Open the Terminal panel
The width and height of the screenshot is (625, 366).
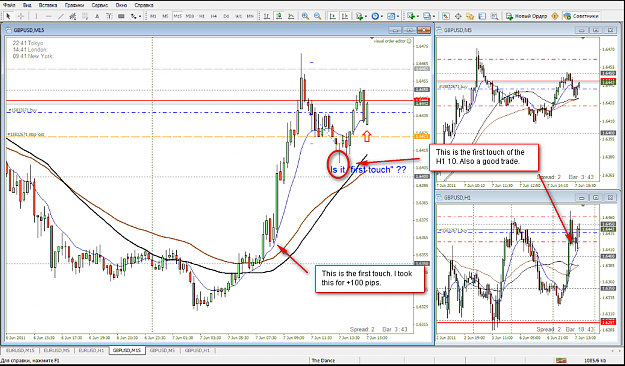tap(482, 16)
